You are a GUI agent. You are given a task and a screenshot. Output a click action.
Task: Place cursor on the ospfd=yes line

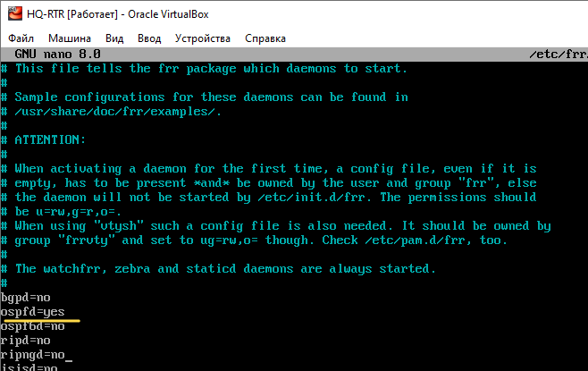pos(33,312)
